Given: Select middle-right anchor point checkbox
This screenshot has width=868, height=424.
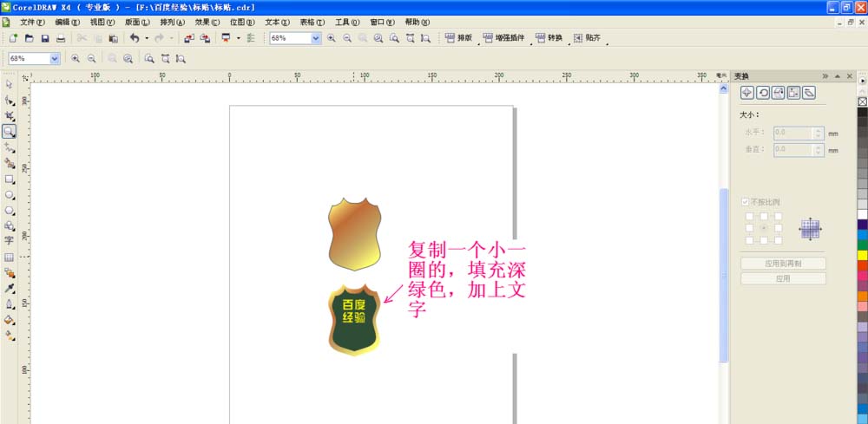Looking at the screenshot, I should pyautogui.click(x=779, y=228).
